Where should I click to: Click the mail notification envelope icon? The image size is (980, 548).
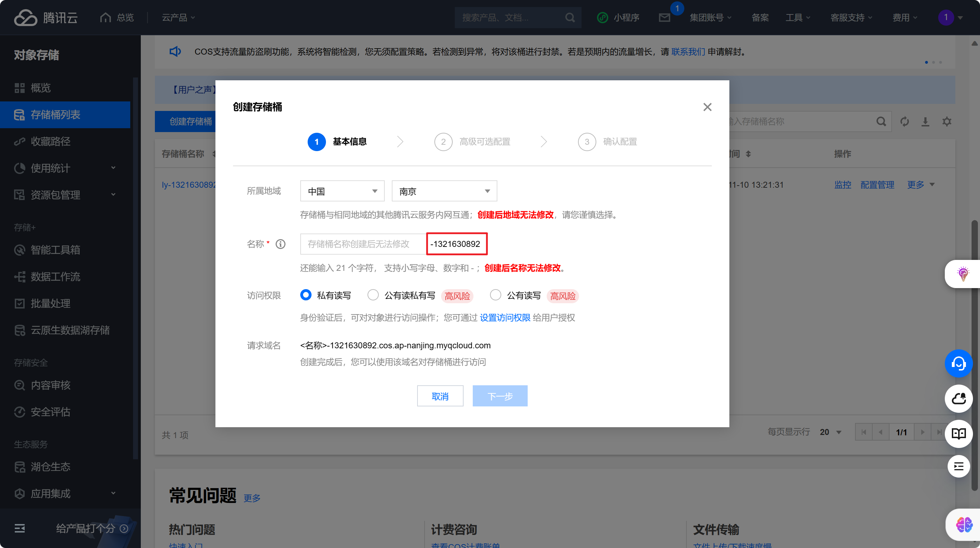664,18
